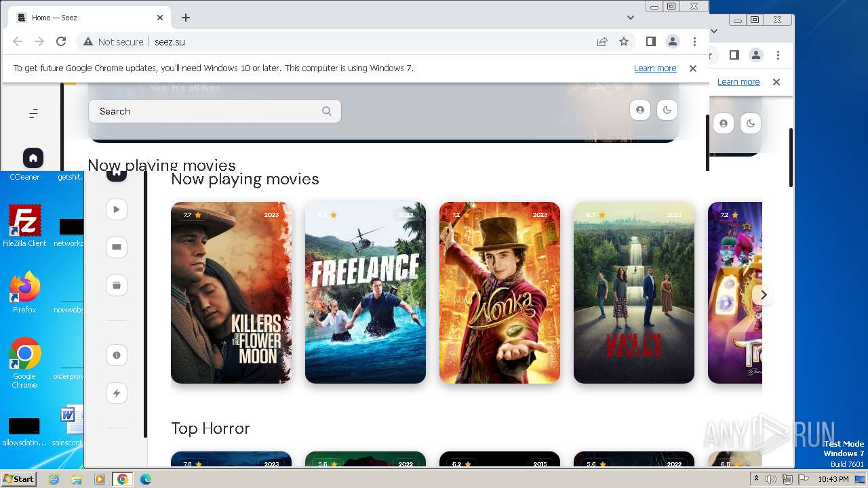The image size is (868, 488).
Task: Click the 7.7 rating on Killers poster
Action: click(193, 215)
